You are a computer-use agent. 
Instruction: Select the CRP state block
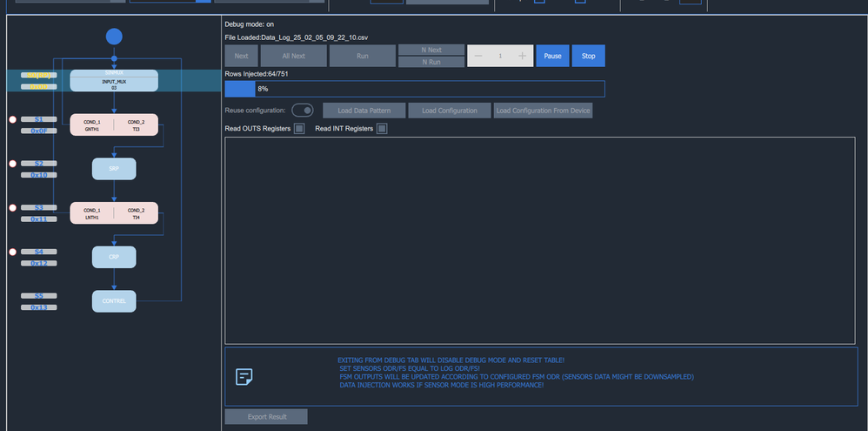(114, 257)
